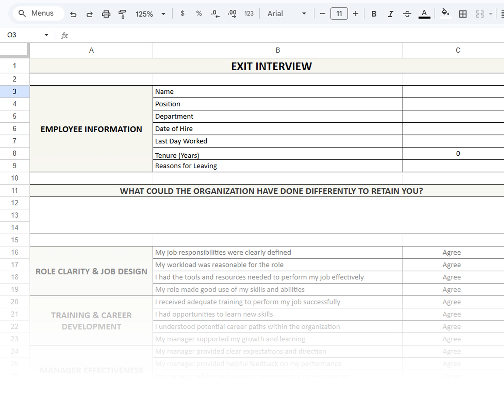Select the Date of Hire cell
Screen dimensions: 504x420
tap(278, 129)
